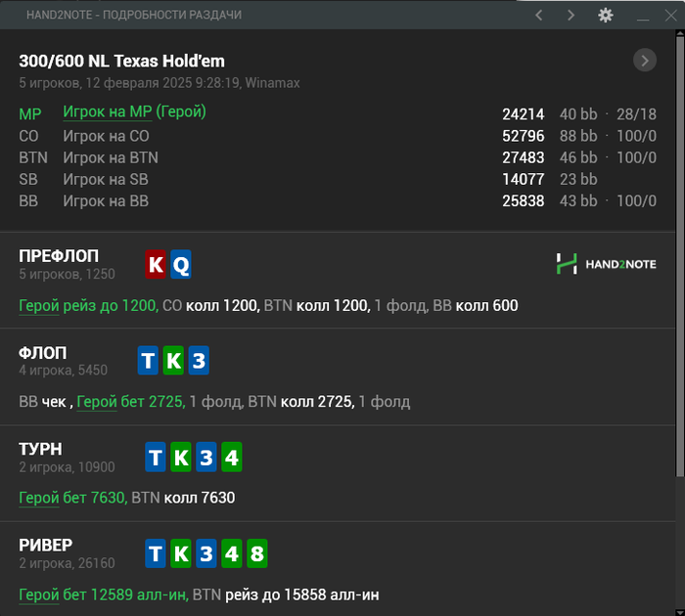Click Hero link in preflop action line

[39, 306]
